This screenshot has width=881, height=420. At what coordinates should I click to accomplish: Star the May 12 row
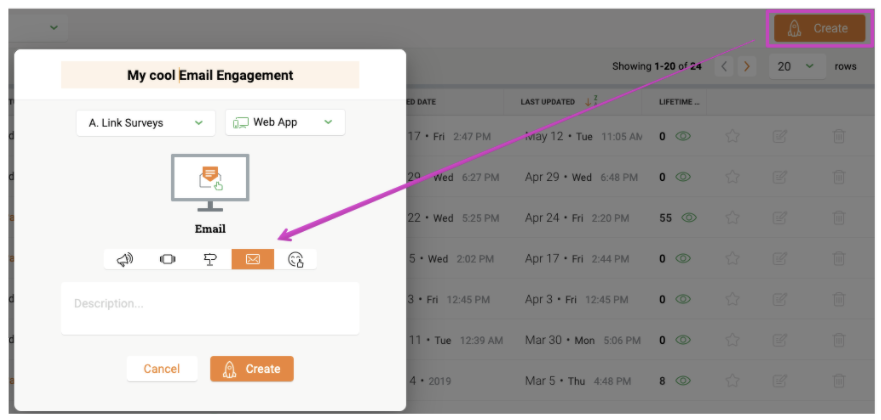pyautogui.click(x=732, y=136)
